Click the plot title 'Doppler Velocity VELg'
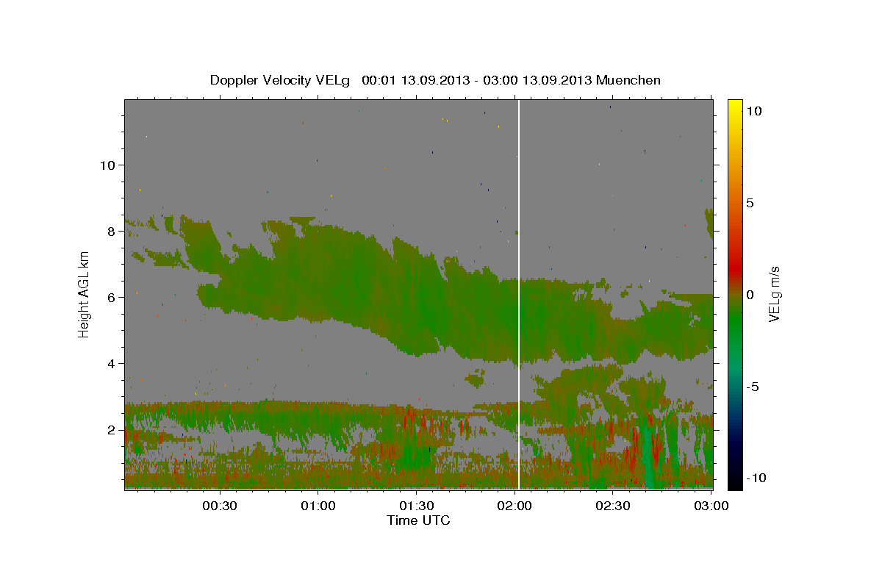The height and width of the screenshot is (588, 882). [x=279, y=80]
